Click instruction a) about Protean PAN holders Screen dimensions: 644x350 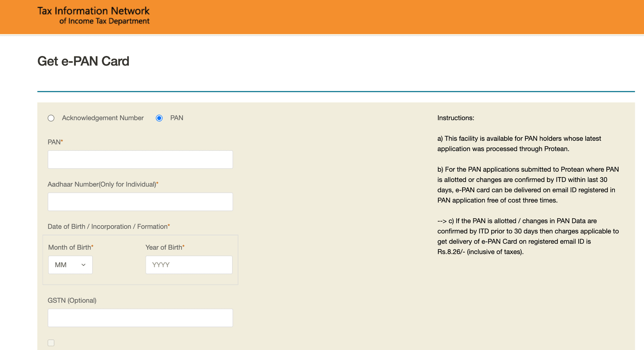tap(519, 143)
